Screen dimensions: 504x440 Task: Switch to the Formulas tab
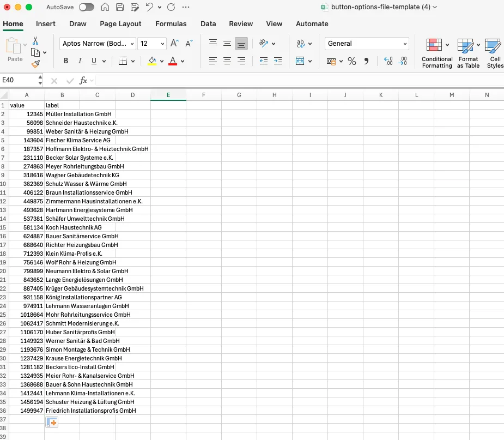point(171,24)
